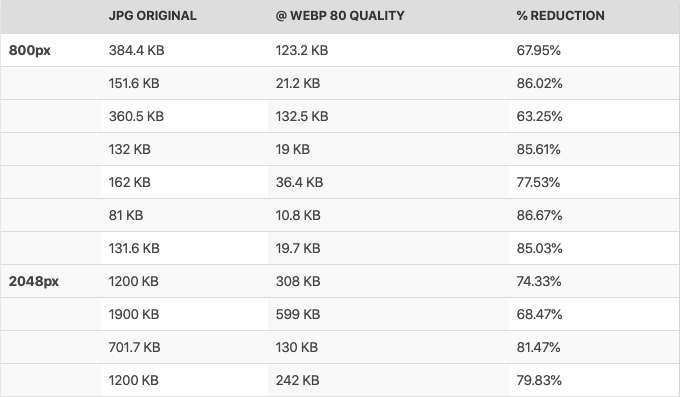Click the 242 KB cell
The width and height of the screenshot is (680, 397).
[388, 380]
